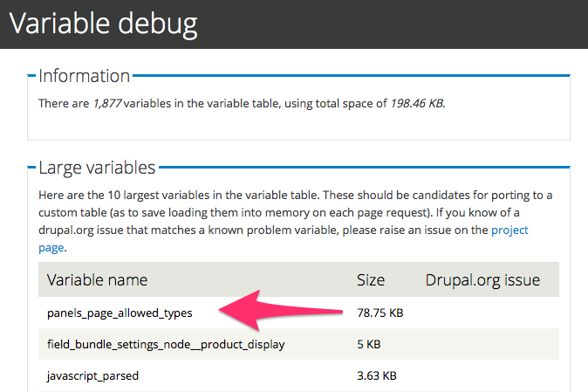This screenshot has height=392, width=588.
Task: Collapse the "Large variables" fieldset legend
Action: [x=97, y=167]
